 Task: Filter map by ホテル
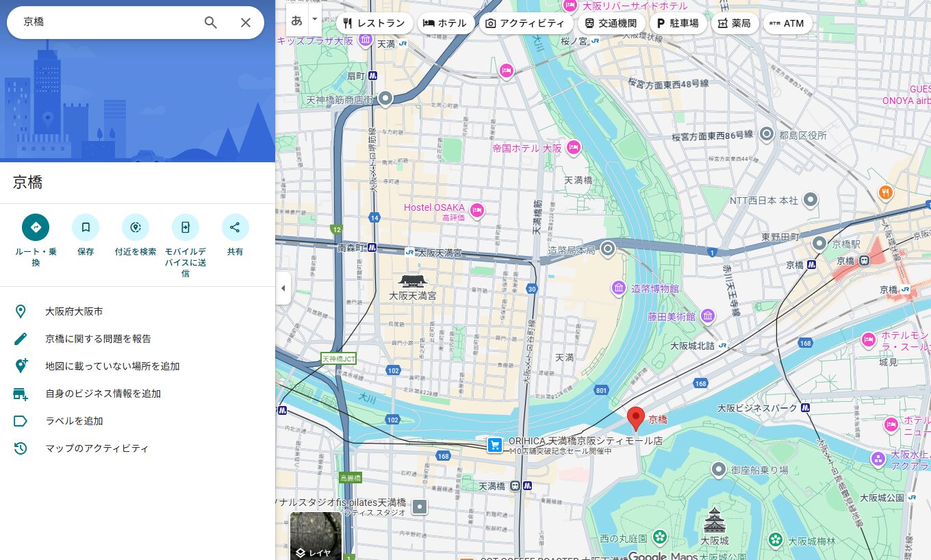(x=445, y=23)
